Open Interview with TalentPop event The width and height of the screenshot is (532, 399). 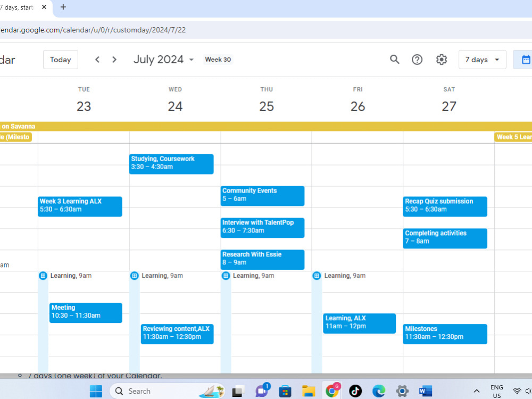coord(263,228)
